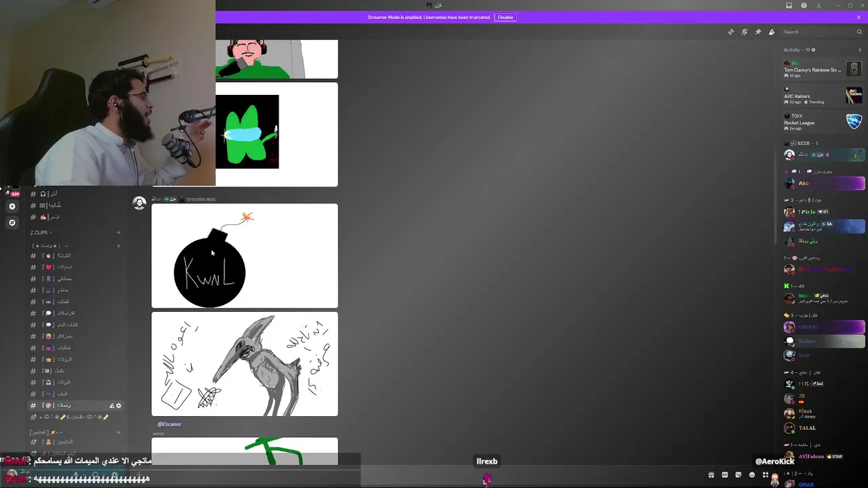
Task: Add a channel to C.CLIPS with plus
Action: pos(119,232)
